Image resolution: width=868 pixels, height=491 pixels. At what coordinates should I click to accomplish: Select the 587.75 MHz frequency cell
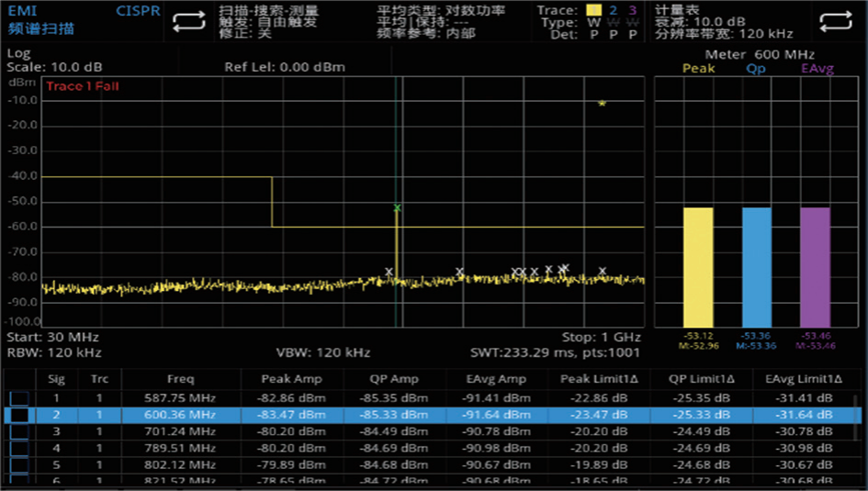pyautogui.click(x=180, y=398)
